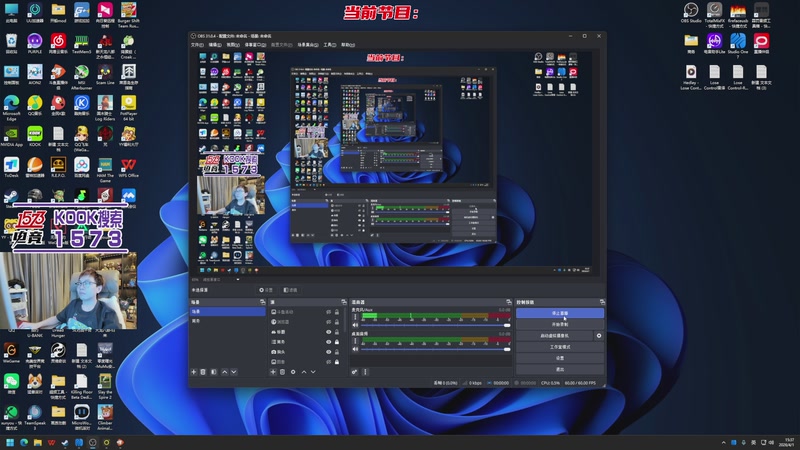Expand hidden system tray icons chevron
This screenshot has height=450, width=800.
click(x=723, y=442)
